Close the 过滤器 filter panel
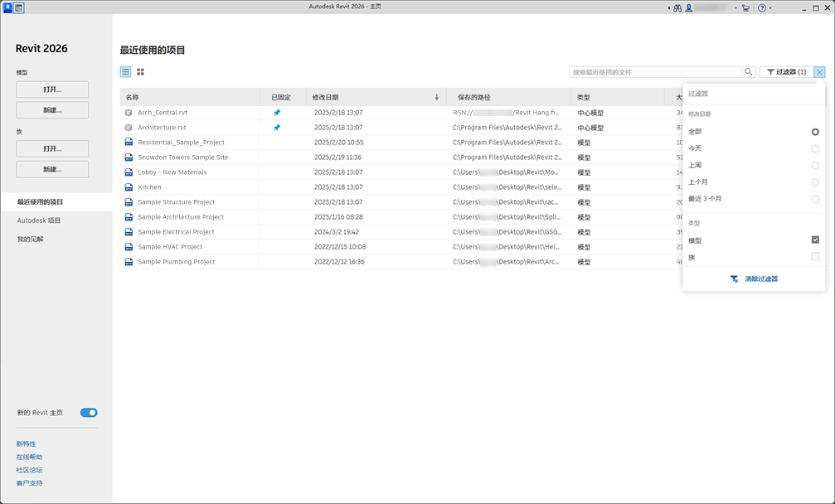Screen dimensions: 835x504 point(819,72)
